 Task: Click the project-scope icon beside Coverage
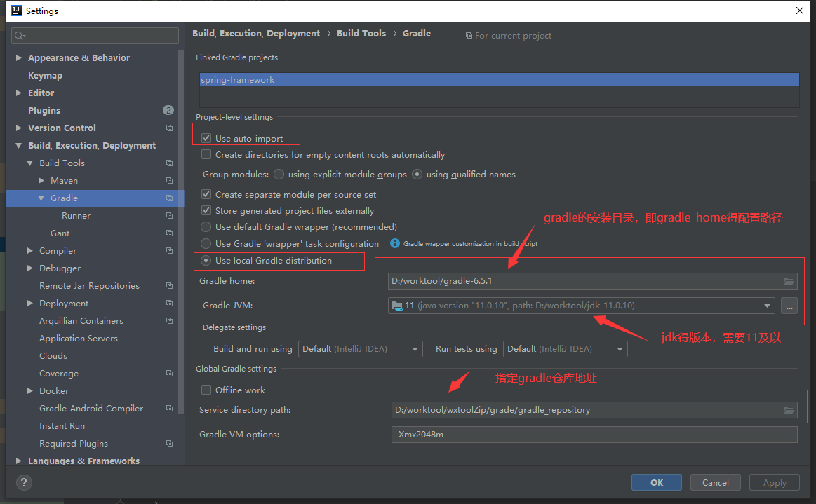point(169,374)
